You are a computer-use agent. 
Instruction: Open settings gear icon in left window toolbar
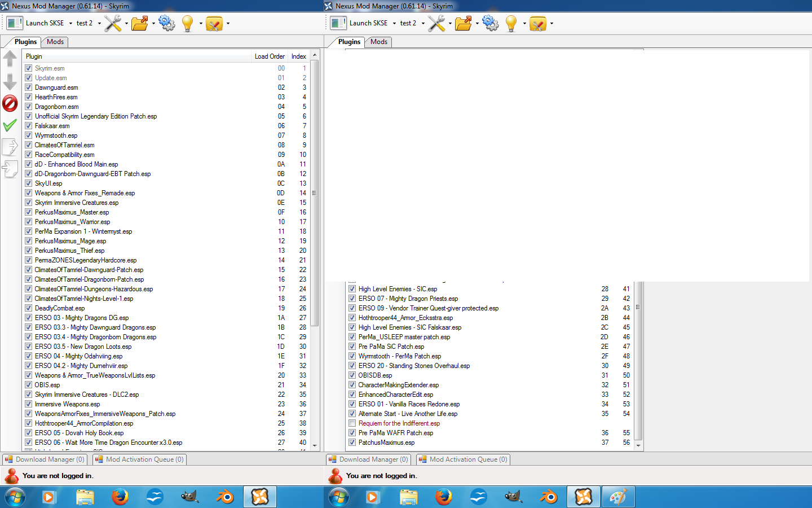click(167, 23)
